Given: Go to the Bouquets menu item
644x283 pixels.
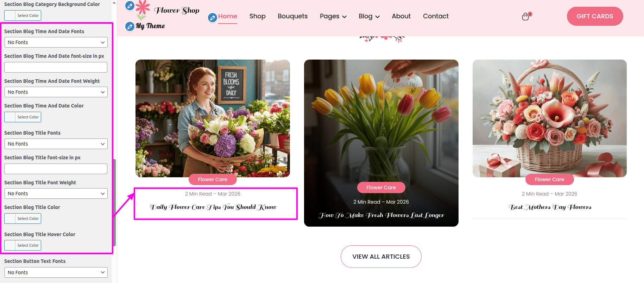Looking at the screenshot, I should [292, 16].
